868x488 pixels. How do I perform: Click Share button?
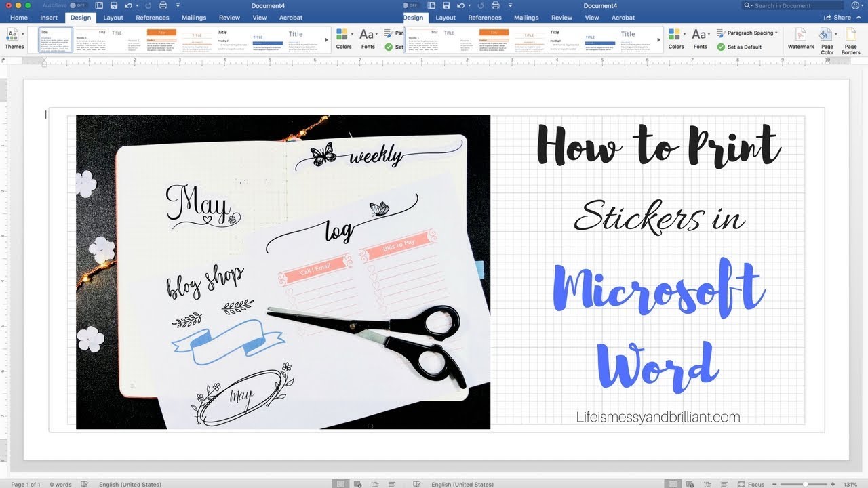tap(837, 18)
